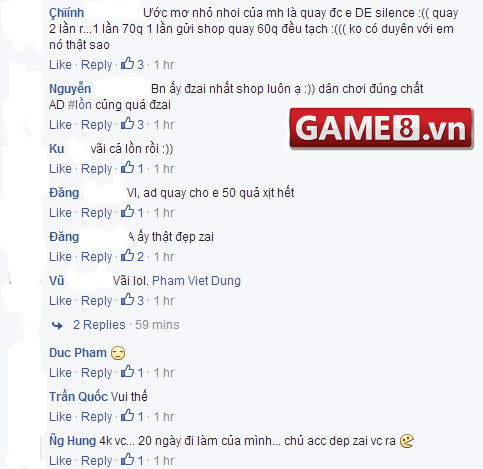Open Duc Pham's profile
Image resolution: width=483 pixels, height=469 pixels.
click(78, 353)
